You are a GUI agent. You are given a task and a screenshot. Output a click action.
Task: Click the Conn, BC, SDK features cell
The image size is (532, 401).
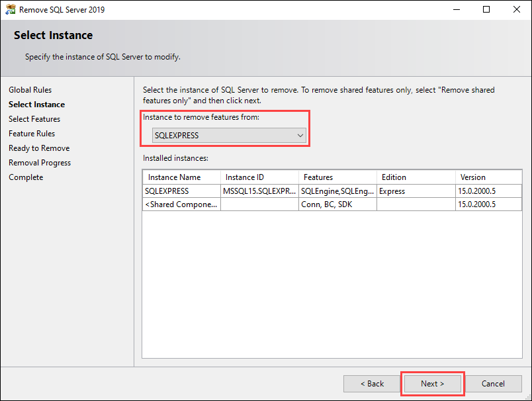point(337,204)
